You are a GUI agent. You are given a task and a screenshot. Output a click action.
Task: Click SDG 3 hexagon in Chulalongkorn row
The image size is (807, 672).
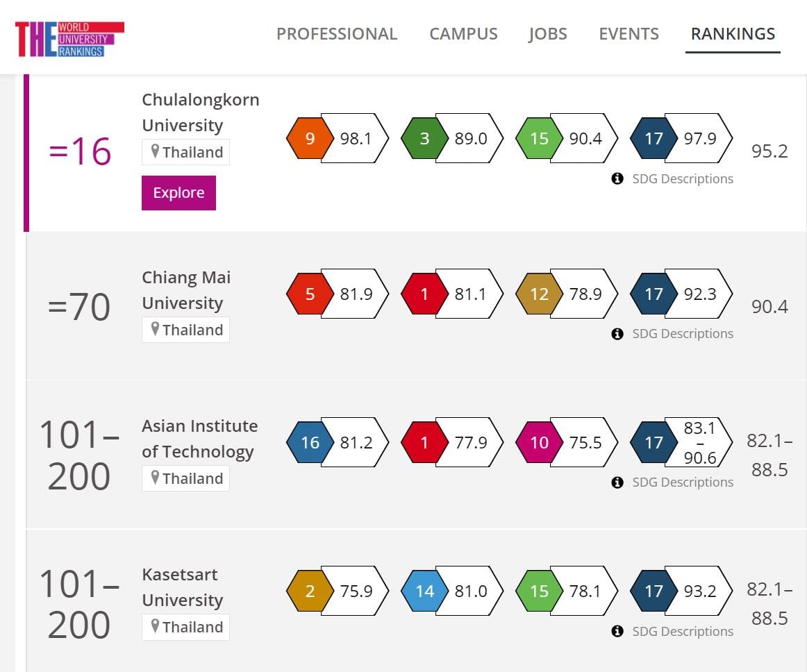click(424, 138)
